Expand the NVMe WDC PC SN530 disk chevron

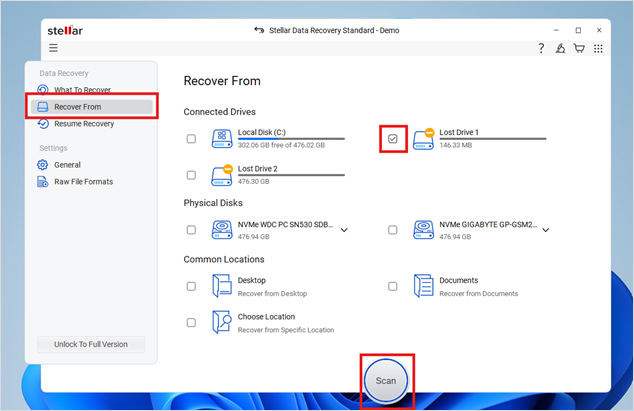344,230
